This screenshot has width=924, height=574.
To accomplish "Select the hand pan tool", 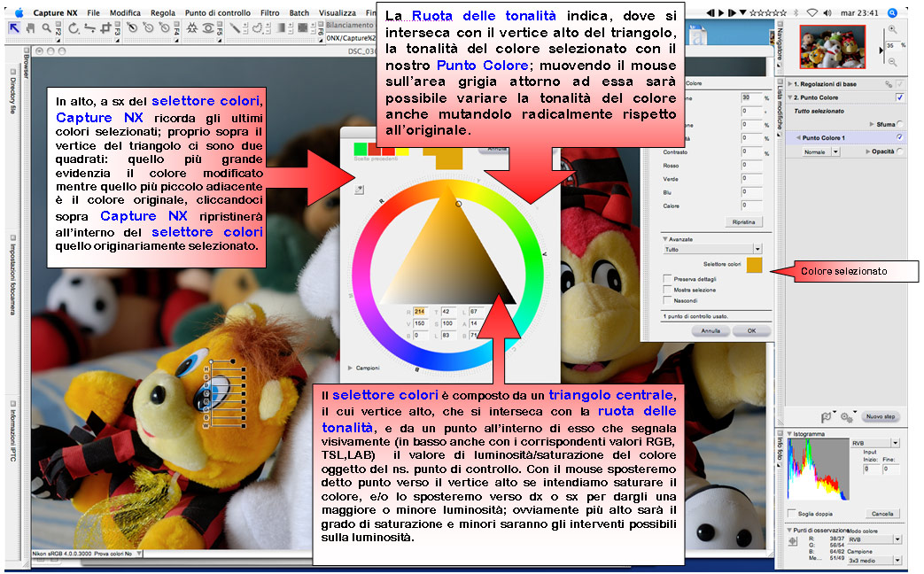I will click(x=31, y=27).
